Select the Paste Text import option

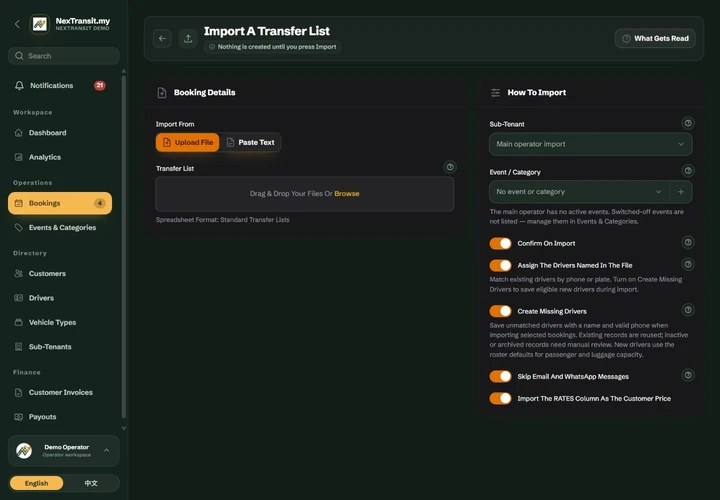(250, 142)
